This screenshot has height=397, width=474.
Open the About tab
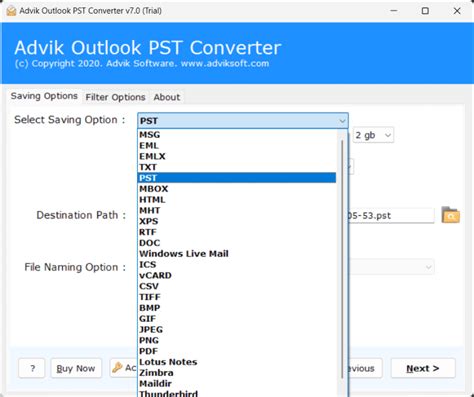166,97
